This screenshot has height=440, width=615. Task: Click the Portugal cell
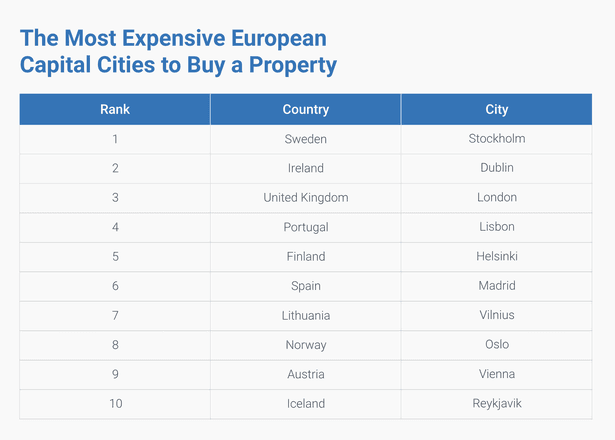click(x=305, y=227)
